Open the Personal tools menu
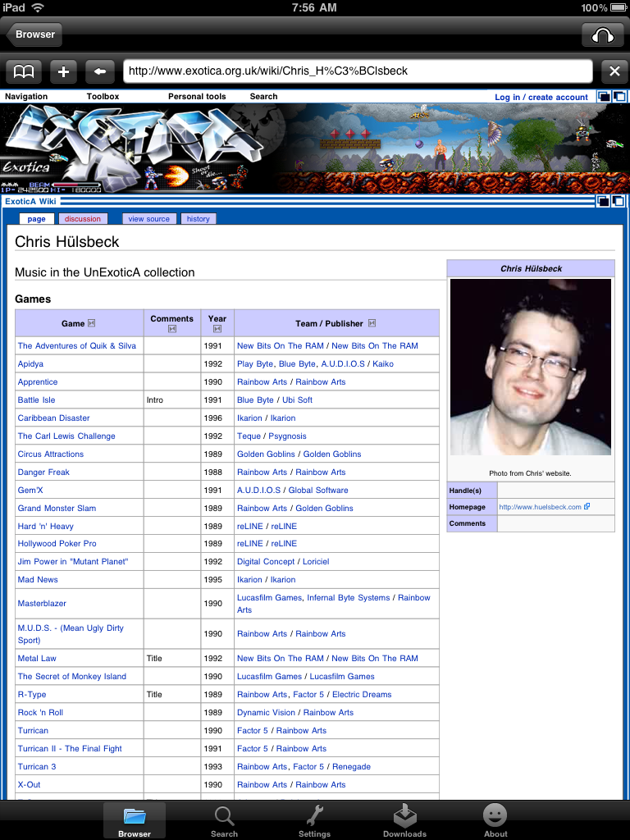 [x=197, y=97]
